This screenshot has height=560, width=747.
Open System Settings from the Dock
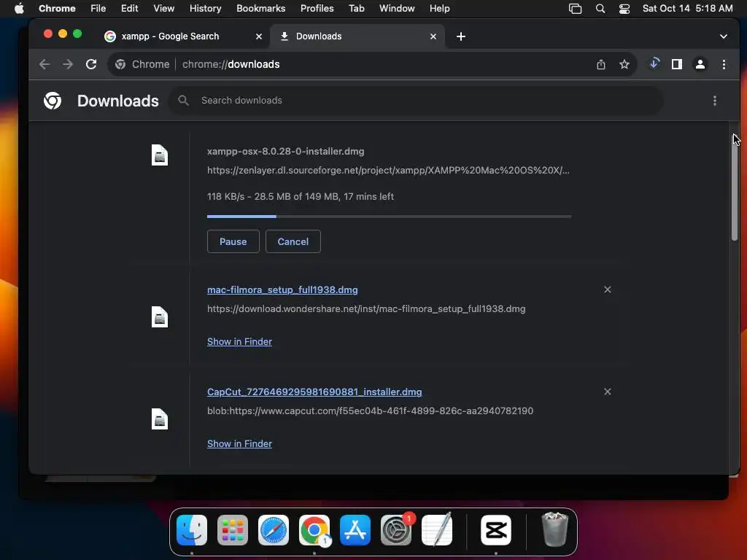click(x=396, y=530)
